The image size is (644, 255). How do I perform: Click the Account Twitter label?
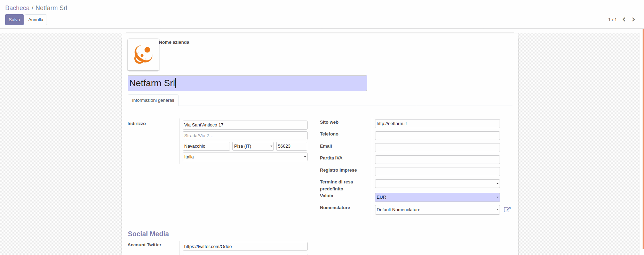click(144, 245)
